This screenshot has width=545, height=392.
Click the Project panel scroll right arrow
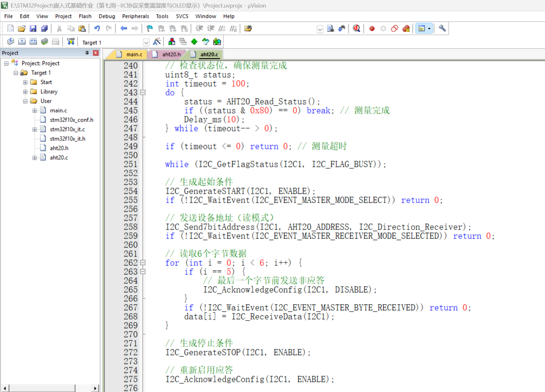coord(95,389)
